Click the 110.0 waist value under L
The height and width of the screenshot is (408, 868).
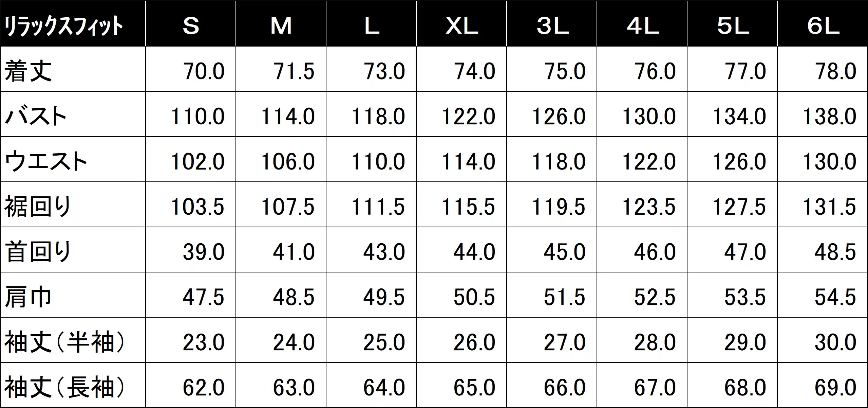coord(371,159)
